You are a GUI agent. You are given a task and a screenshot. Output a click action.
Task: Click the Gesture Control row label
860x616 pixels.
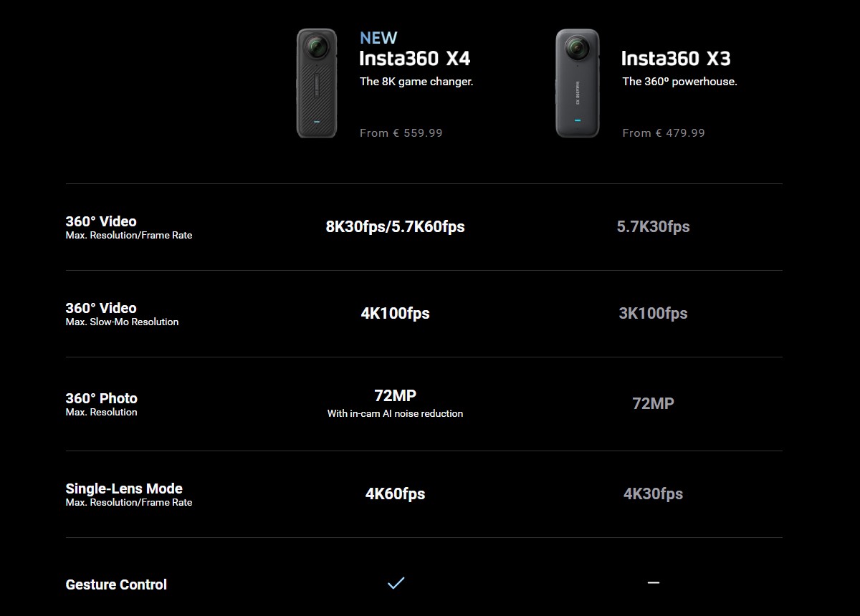tap(116, 584)
